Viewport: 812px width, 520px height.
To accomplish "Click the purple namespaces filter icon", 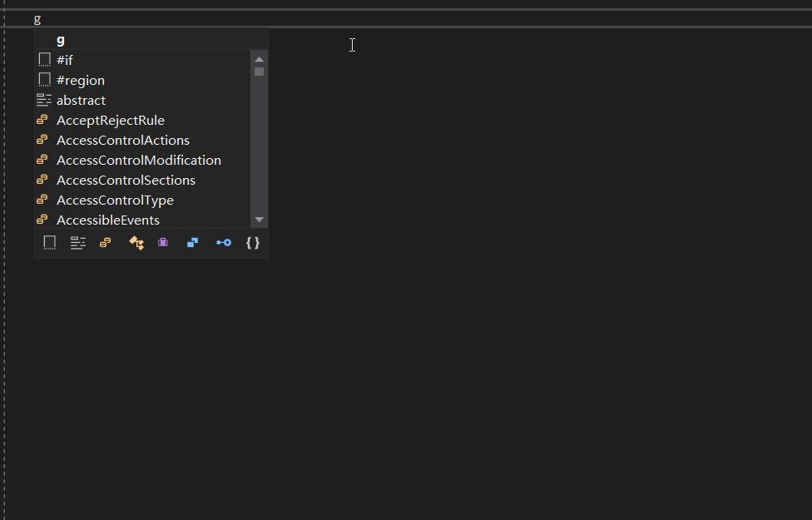I will pyautogui.click(x=163, y=242).
